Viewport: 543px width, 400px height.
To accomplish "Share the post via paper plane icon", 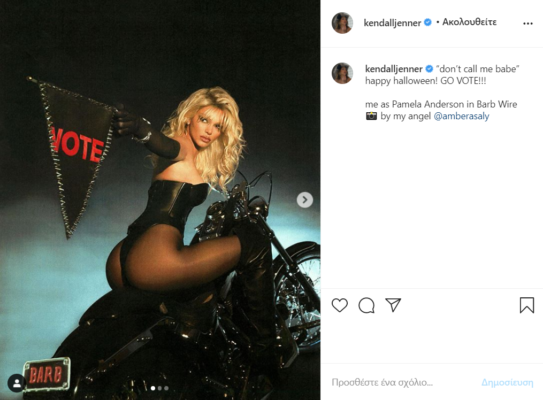I will (x=393, y=305).
